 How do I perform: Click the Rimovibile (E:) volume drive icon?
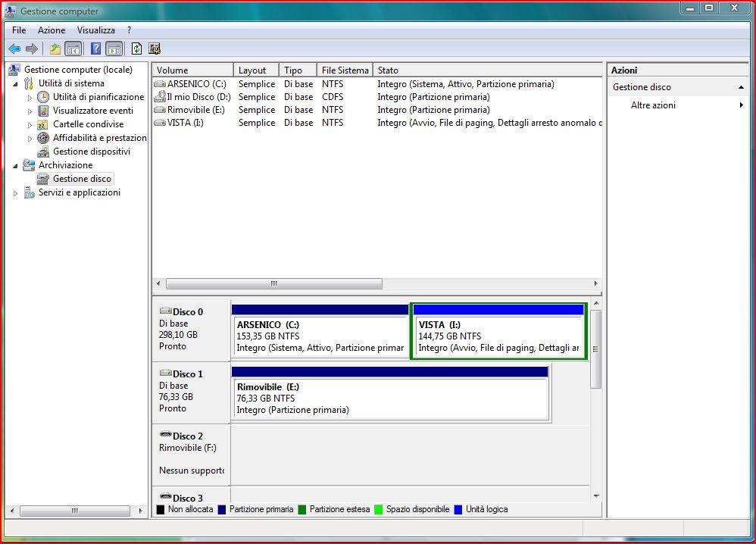coord(160,109)
